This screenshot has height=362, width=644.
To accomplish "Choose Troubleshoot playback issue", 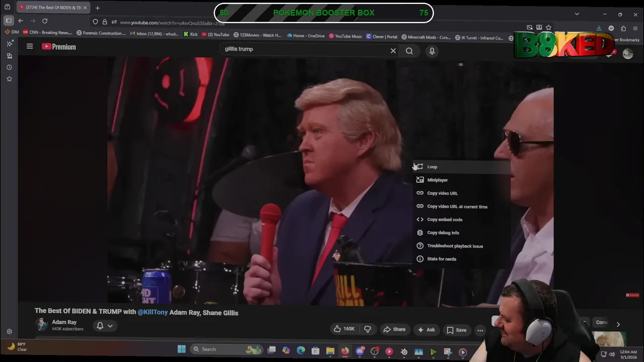I will 462,246.
